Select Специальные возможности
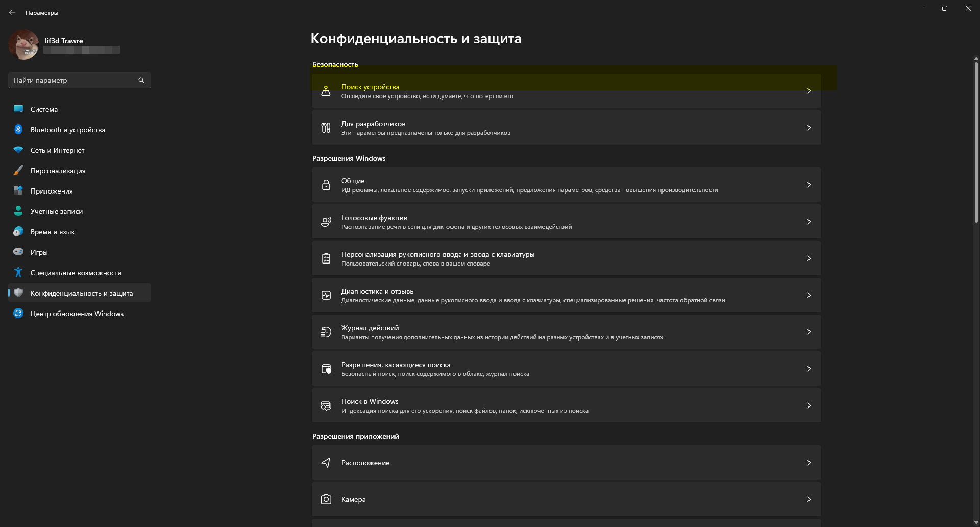The height and width of the screenshot is (527, 980). point(79,273)
